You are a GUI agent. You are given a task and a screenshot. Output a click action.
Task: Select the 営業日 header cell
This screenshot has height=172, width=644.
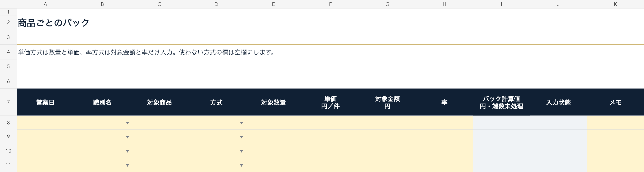tap(45, 102)
